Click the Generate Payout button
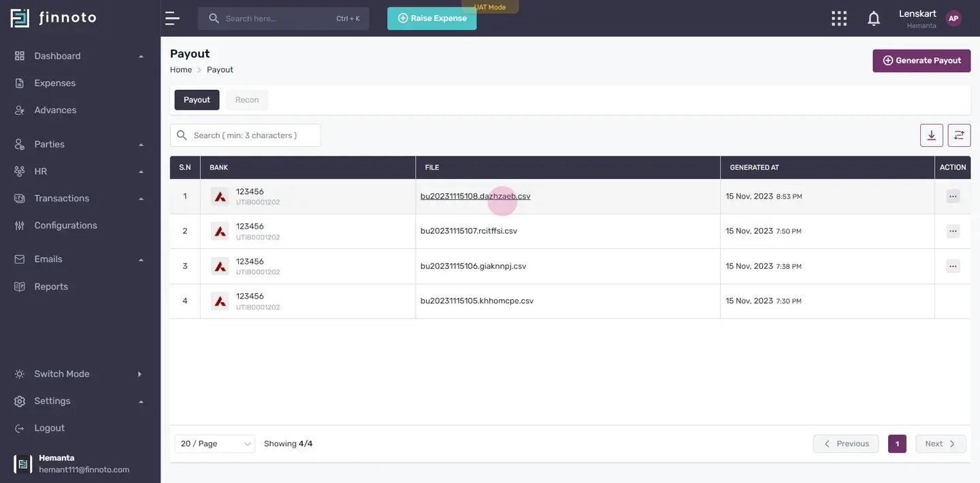 coord(921,61)
